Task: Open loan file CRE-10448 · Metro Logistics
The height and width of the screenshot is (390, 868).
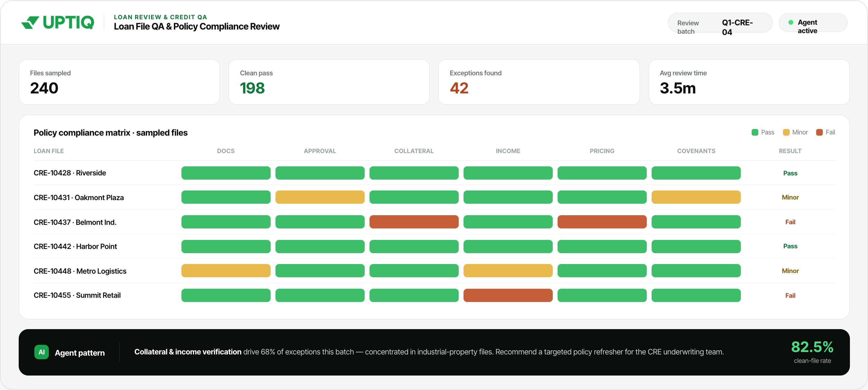Action: 80,271
